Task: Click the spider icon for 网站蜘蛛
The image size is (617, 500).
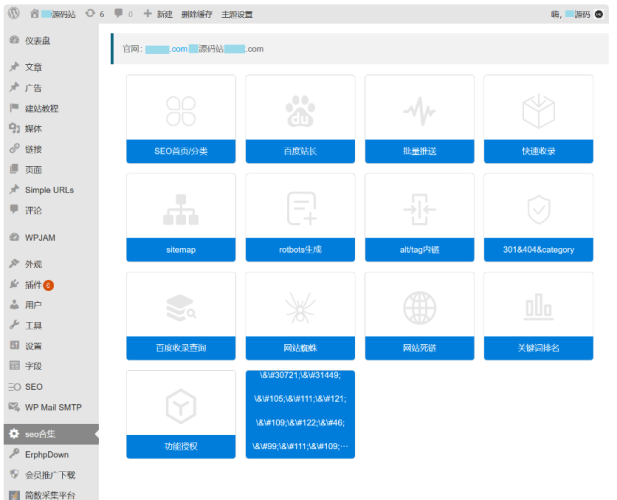Action: tap(299, 306)
